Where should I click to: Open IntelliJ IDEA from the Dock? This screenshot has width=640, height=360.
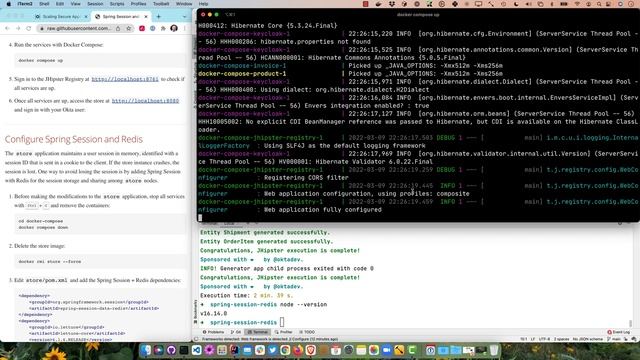[x=234, y=350]
